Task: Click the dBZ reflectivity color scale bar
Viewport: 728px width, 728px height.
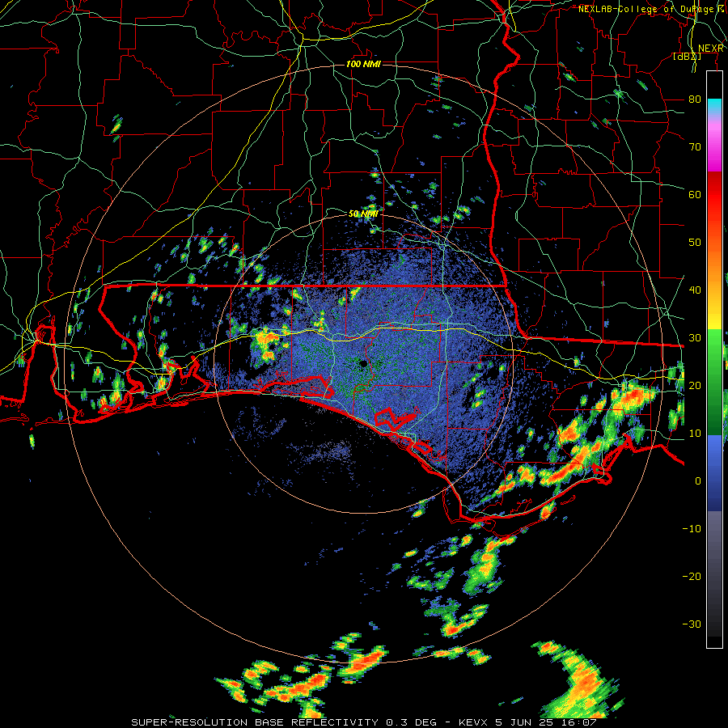Action: 714,359
